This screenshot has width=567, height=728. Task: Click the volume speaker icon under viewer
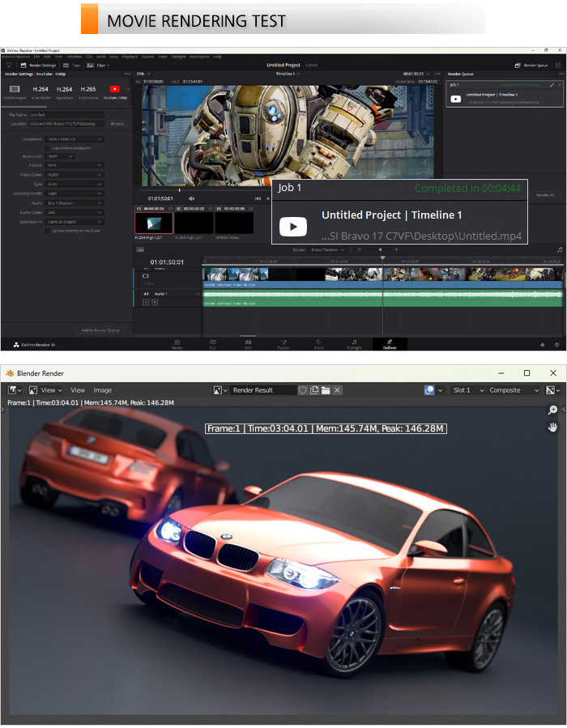(192, 198)
